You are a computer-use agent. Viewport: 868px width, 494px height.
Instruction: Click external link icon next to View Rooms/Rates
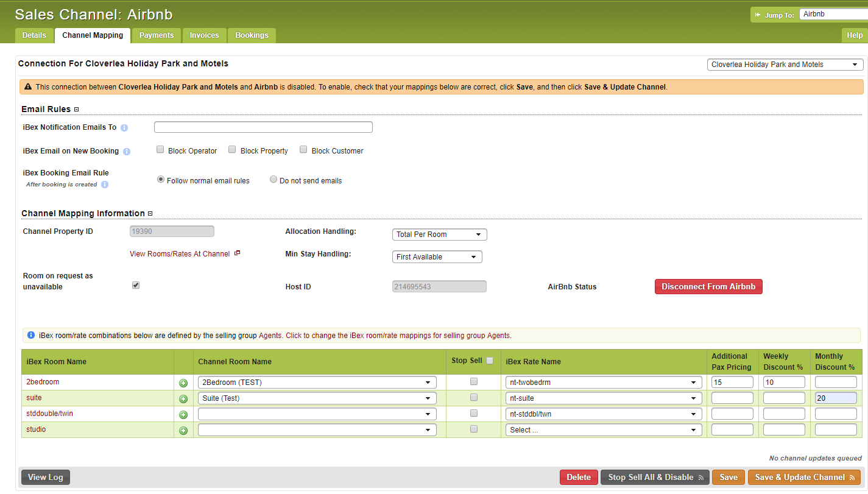(x=238, y=253)
